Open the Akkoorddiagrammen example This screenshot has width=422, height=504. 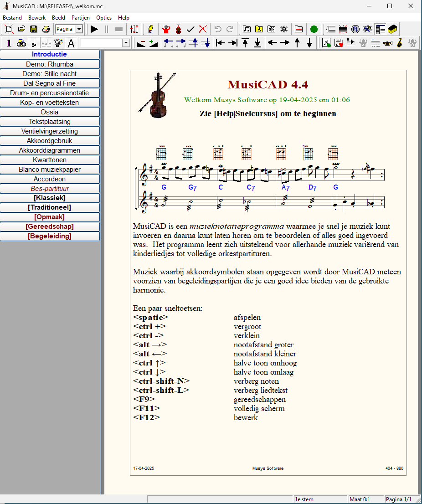click(50, 150)
